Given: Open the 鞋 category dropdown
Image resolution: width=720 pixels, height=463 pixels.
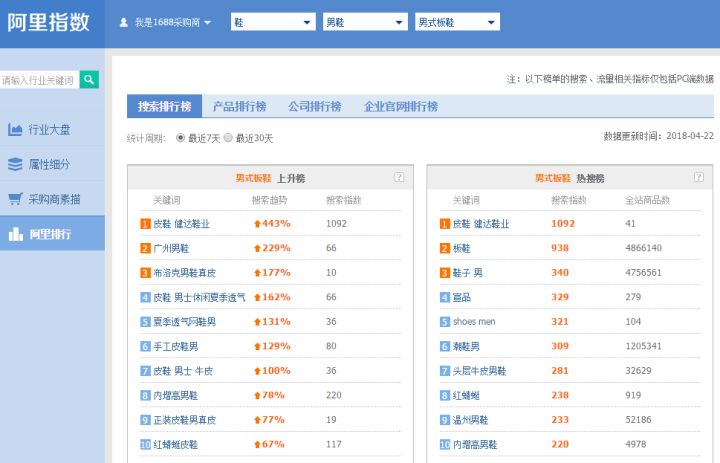Looking at the screenshot, I should tap(273, 22).
